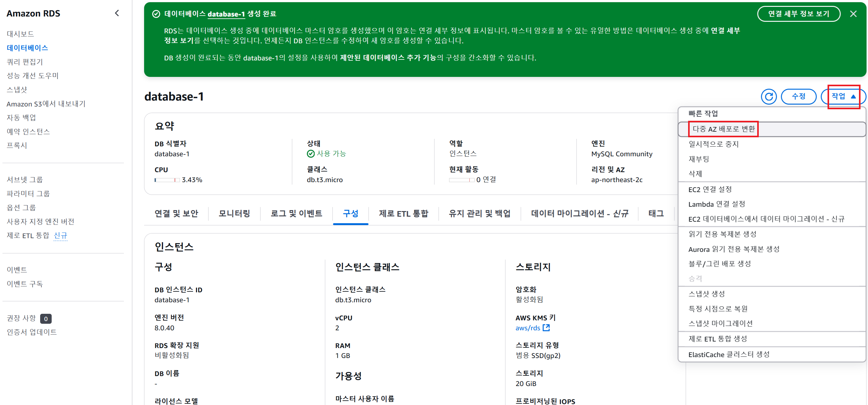Click the 수정 button
The image size is (868, 405).
(x=798, y=97)
